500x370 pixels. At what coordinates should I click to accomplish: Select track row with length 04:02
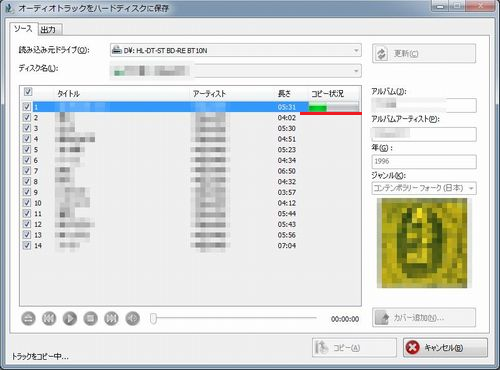pos(191,118)
